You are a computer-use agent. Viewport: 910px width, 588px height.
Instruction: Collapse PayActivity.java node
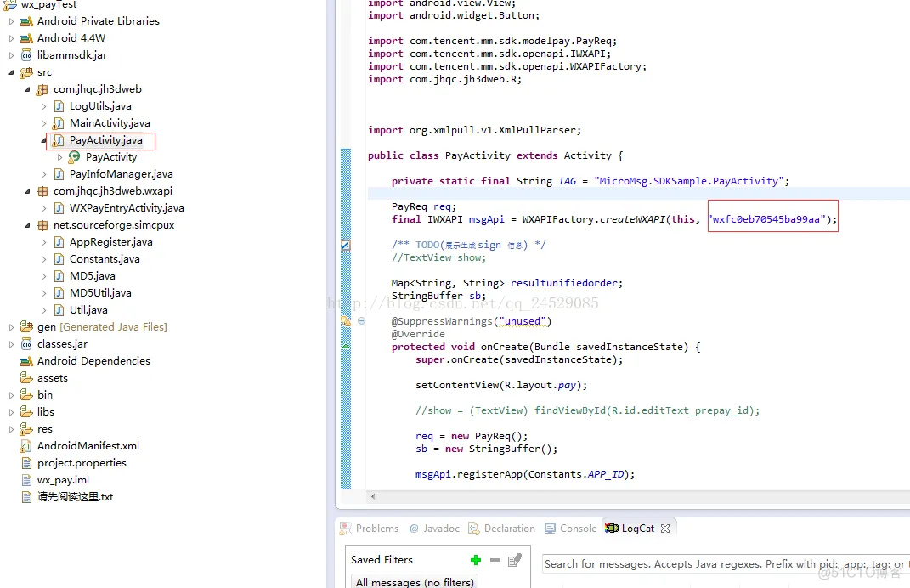click(43, 140)
